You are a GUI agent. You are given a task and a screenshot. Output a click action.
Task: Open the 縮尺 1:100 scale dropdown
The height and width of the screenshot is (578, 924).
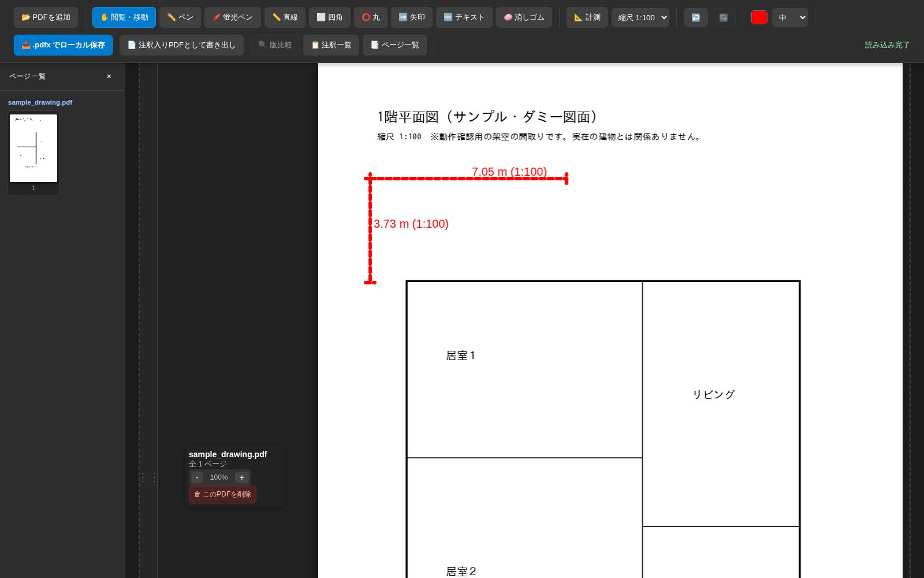tap(640, 17)
